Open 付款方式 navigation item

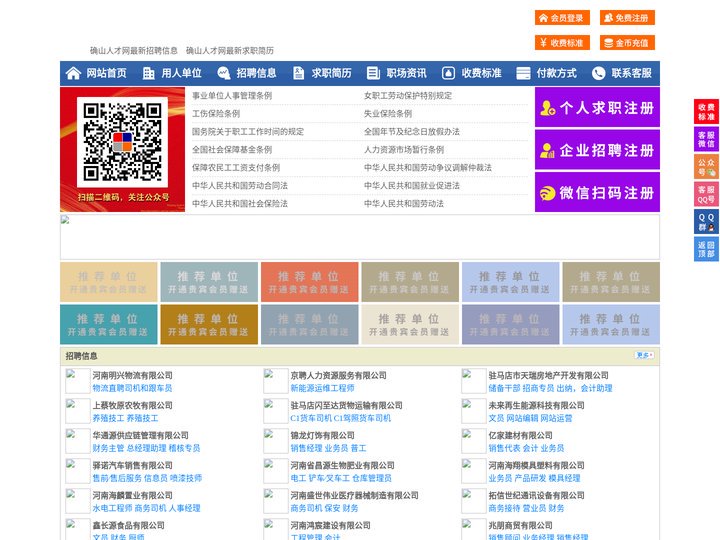(x=557, y=73)
